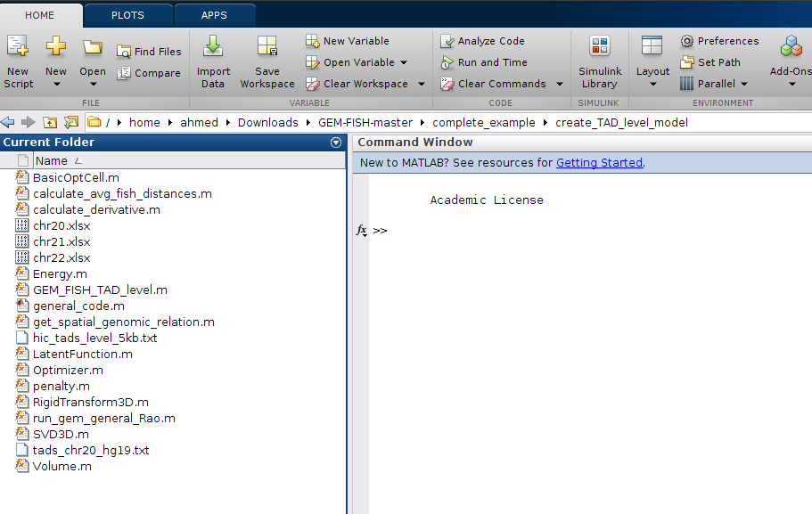The width and height of the screenshot is (812, 514).
Task: Click the Layout icon
Action: point(652,45)
